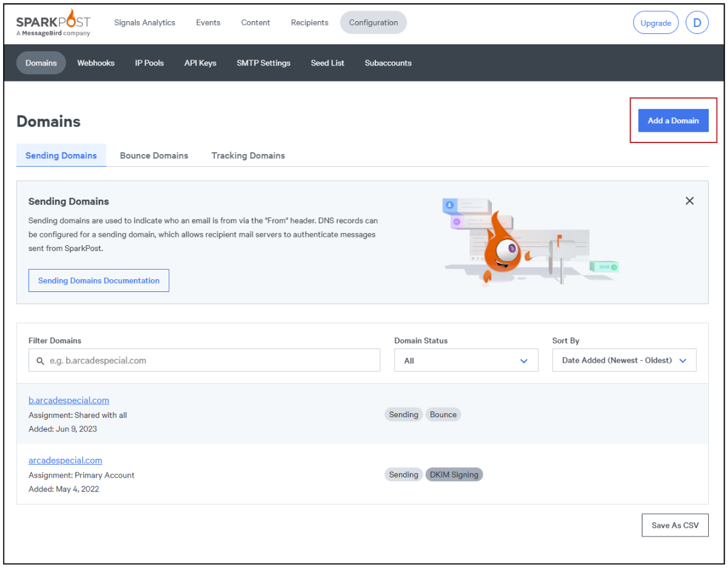
Task: Go to Events in top navigation
Action: 208,22
